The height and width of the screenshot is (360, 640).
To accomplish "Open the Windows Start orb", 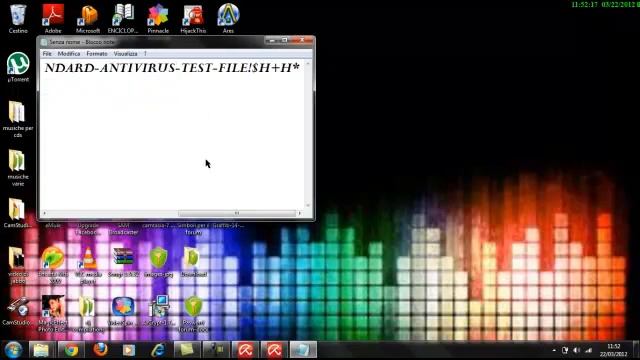I will point(13,350).
